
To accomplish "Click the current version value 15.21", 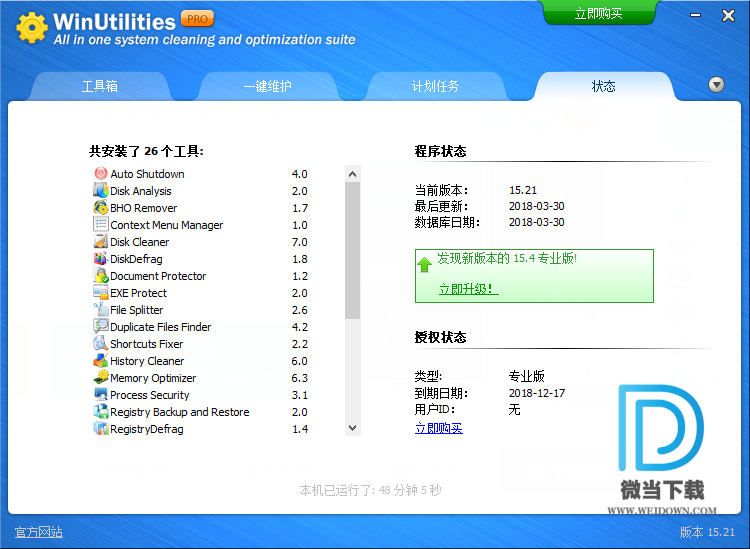I will 523,190.
